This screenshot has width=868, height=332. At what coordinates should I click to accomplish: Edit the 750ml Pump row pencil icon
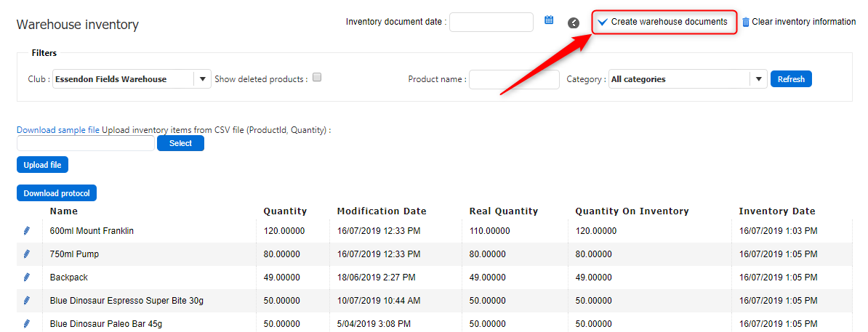(27, 254)
